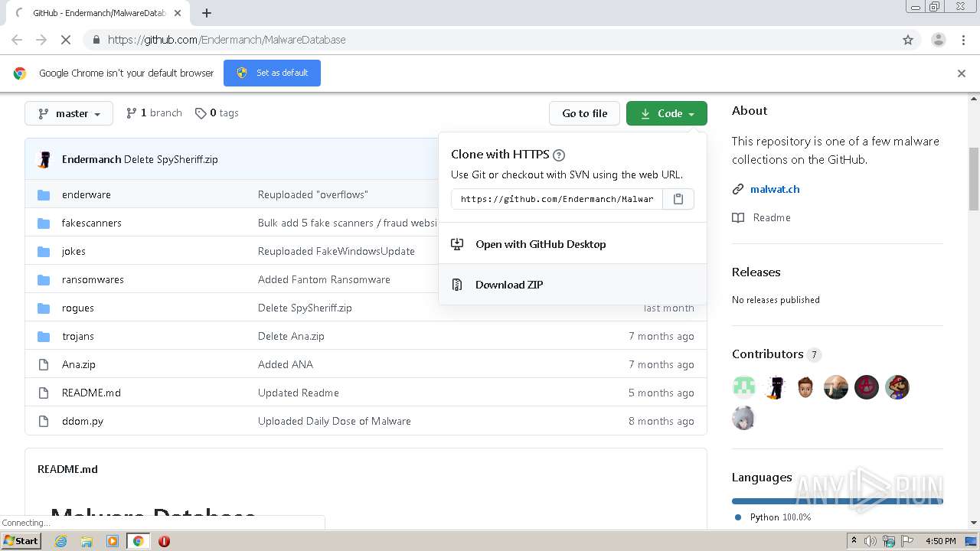Open Chrome profile avatar icon
The image size is (980, 551).
pyautogui.click(x=938, y=40)
